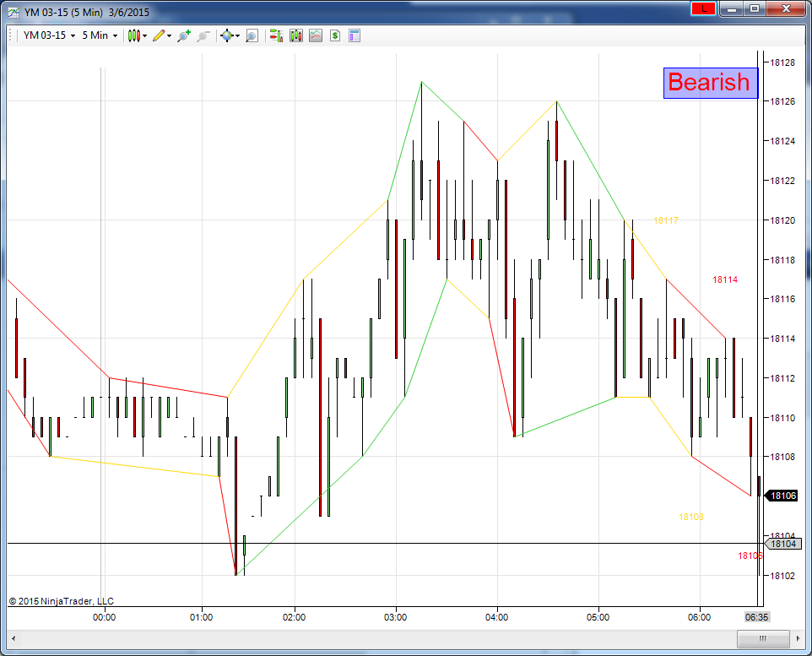This screenshot has width=812, height=656.
Task: Click the toolbar drag grip handle
Action: pyautogui.click(x=11, y=35)
